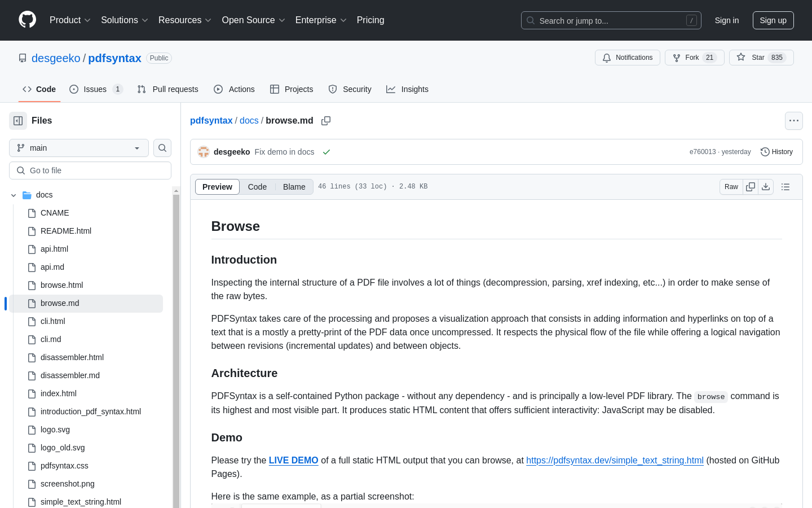The image size is (812, 508).
Task: Focus the Search or jump to field
Action: point(611,20)
